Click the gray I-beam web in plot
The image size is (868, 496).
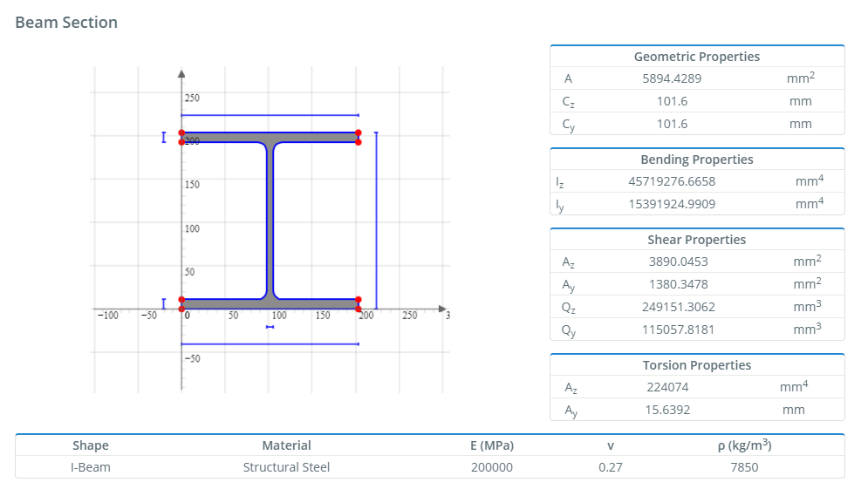coord(270,221)
